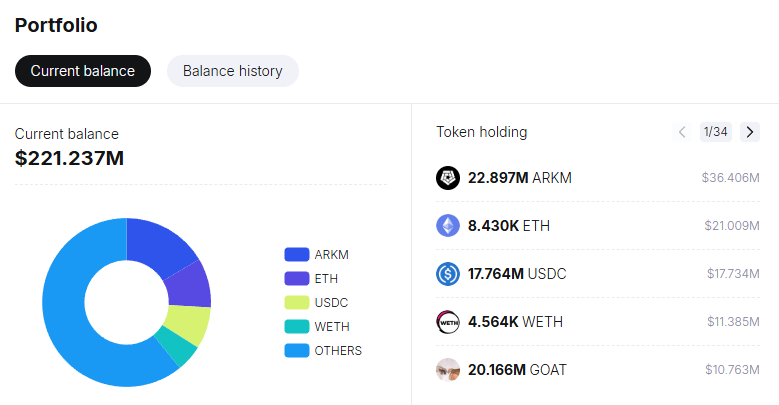Click the Current balance label above total
This screenshot has height=405, width=779.
click(x=67, y=134)
